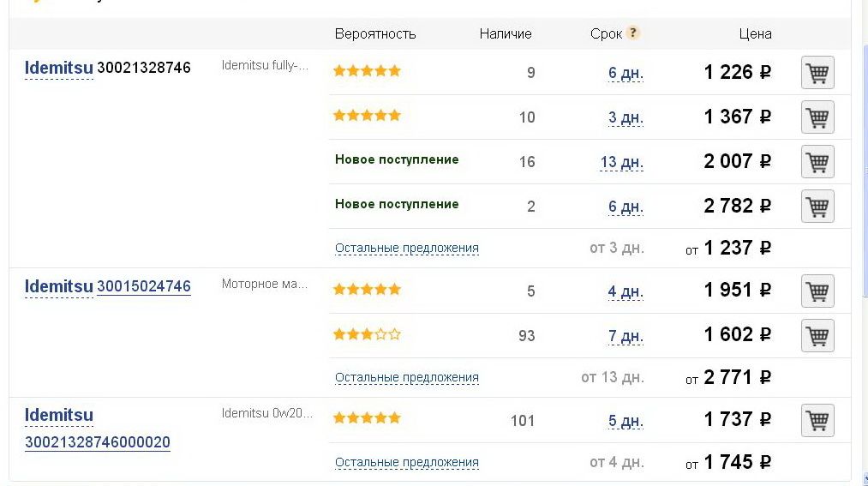
Task: Click the three-star rating for 1 602 ₽ offer
Action: coord(367,334)
